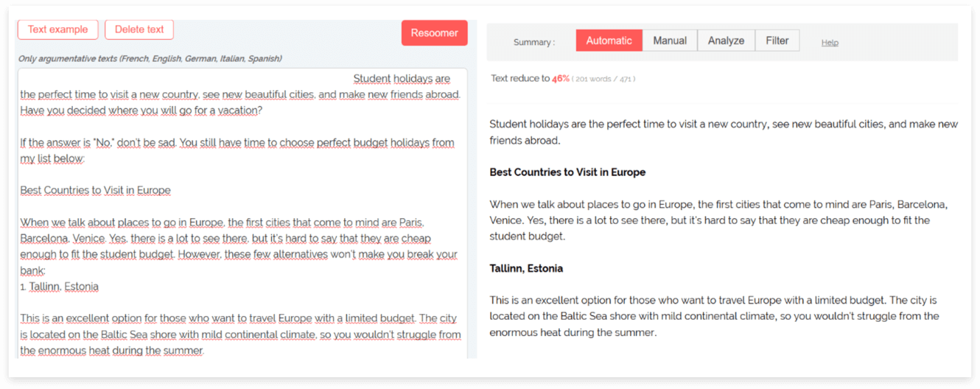Click the Text example button
Viewport: 980px width, 389px height.
57,29
